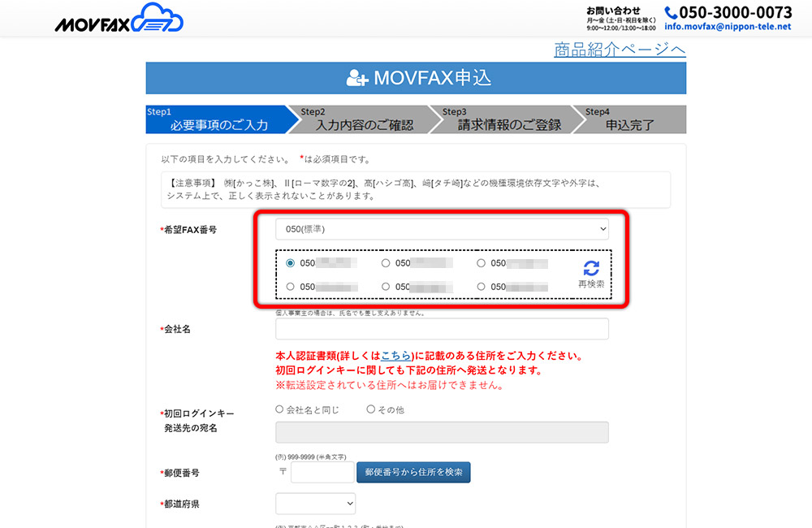This screenshot has width=812, height=528.
Task: Click the 再検索 refresh icon
Action: click(x=591, y=268)
